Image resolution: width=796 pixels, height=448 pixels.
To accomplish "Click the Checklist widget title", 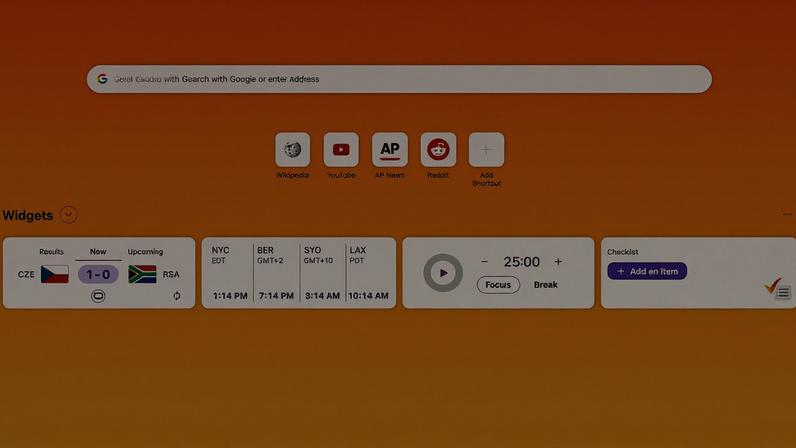I will [622, 252].
